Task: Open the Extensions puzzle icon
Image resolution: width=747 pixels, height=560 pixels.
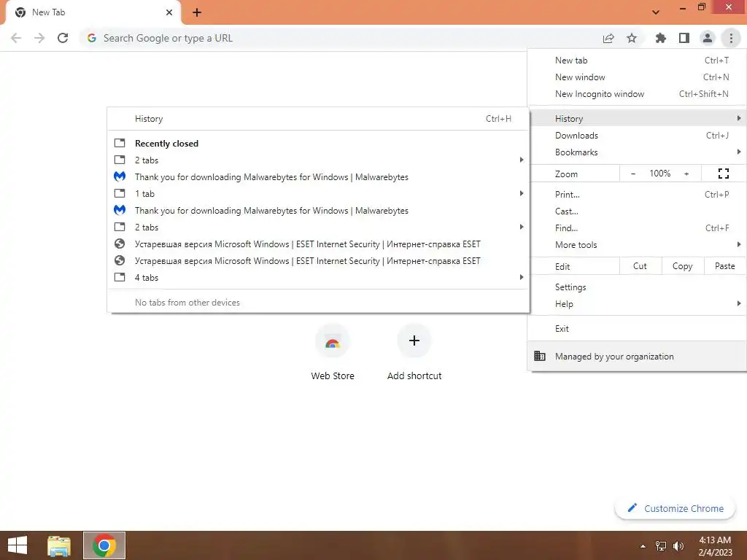Action: click(x=660, y=38)
